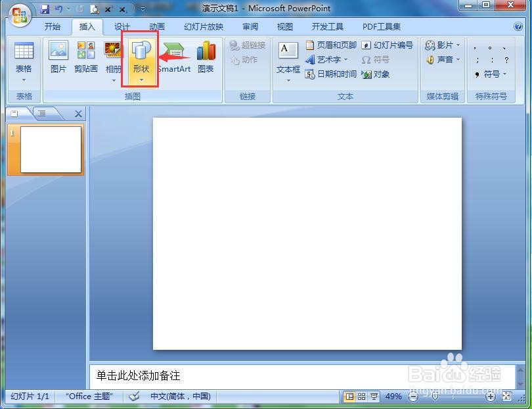532x409 pixels.
Task: Switch to the 开始 ribbon tab
Action: point(53,26)
